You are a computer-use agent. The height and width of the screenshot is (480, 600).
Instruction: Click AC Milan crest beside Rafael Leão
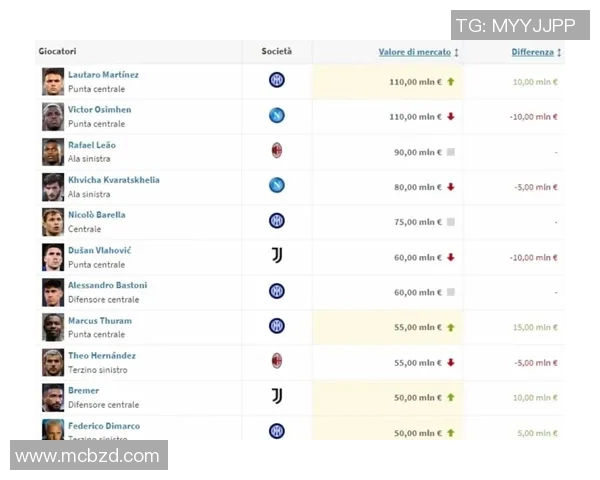277,151
